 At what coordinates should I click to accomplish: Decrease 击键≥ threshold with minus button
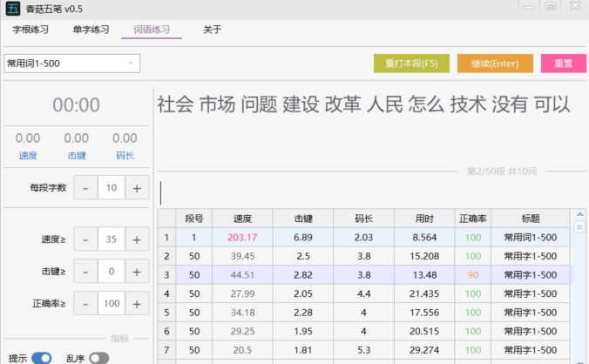pyautogui.click(x=85, y=272)
